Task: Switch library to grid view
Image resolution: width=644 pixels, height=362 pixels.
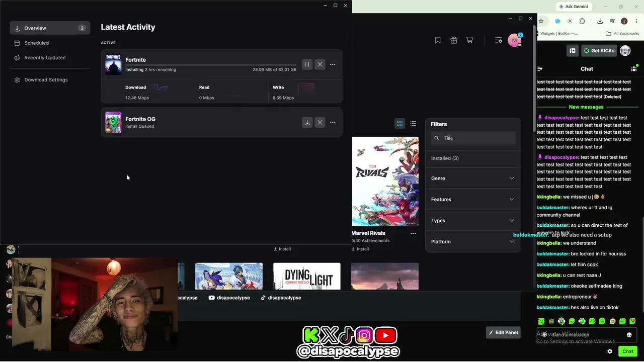Action: tap(400, 124)
